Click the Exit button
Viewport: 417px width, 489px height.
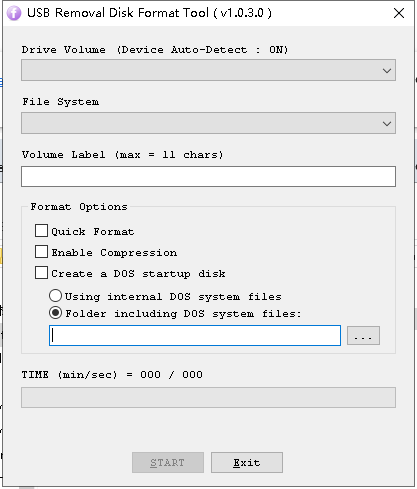pyautogui.click(x=247, y=462)
